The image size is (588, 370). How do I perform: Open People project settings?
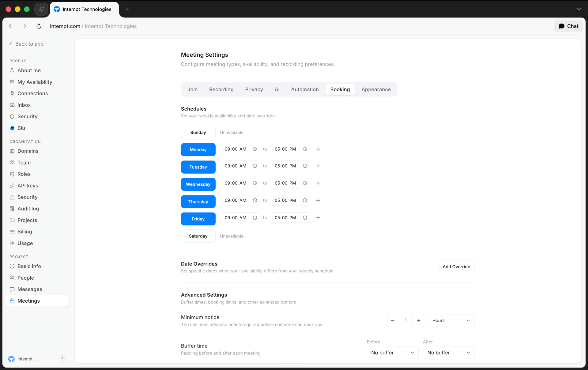point(37,278)
